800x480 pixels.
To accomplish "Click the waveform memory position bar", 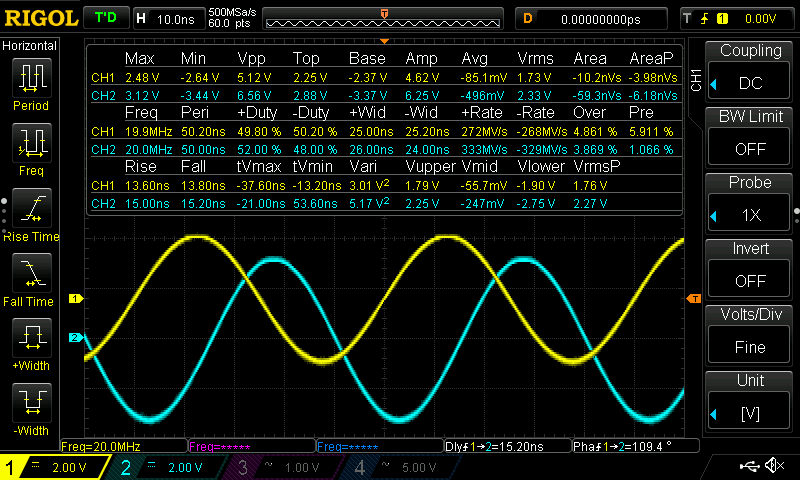I will point(385,19).
